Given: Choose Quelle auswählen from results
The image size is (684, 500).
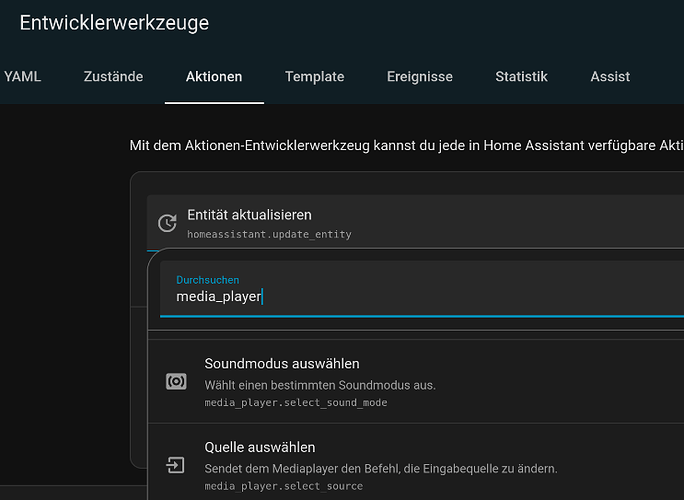Looking at the screenshot, I should pos(416,462).
